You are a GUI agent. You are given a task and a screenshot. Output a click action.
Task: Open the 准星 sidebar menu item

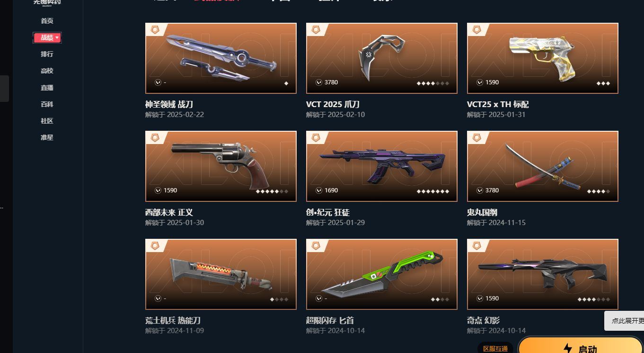[47, 137]
